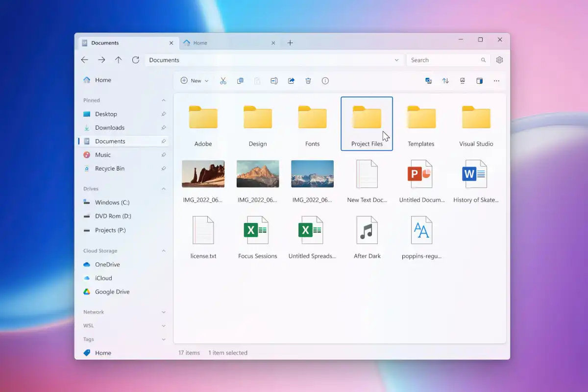Click the Refresh icon beside navigation arrows
The image size is (588, 392).
[136, 60]
